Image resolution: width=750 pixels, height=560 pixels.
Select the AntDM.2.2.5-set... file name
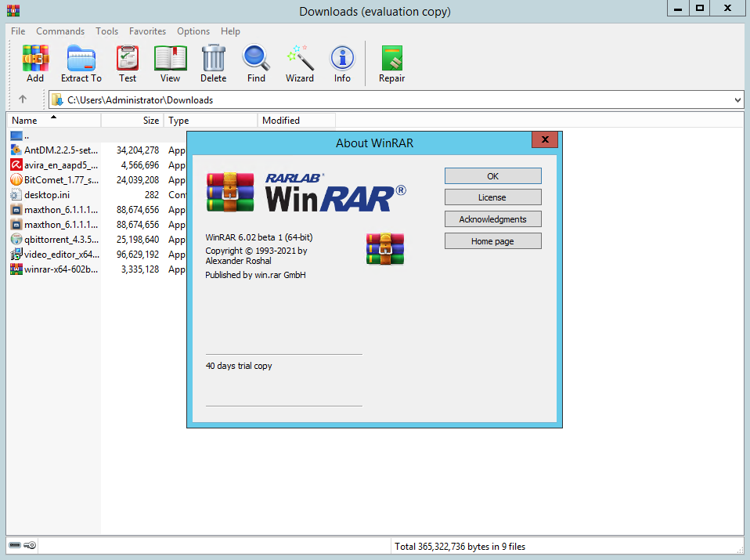[61, 150]
